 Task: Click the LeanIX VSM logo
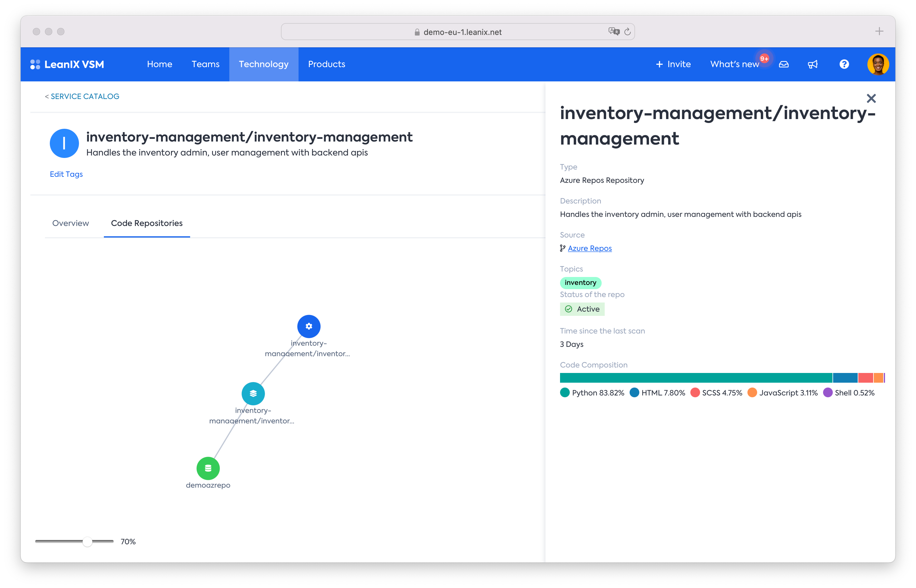click(67, 64)
